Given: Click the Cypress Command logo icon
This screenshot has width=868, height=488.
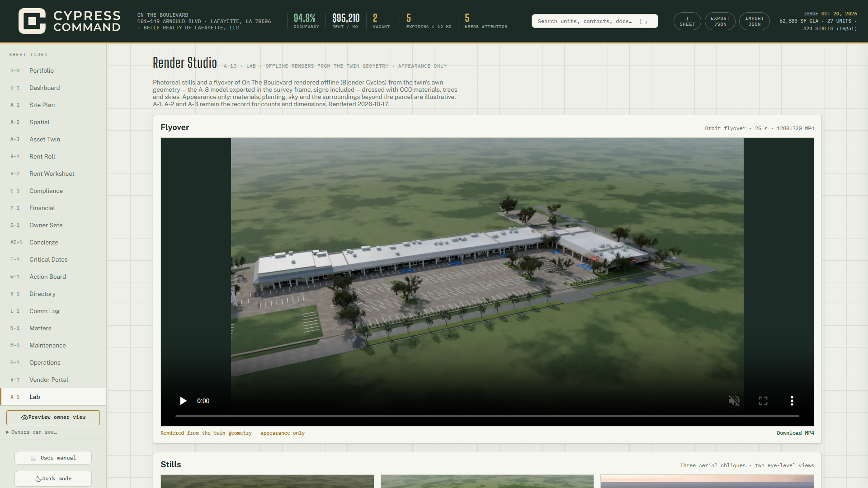Looking at the screenshot, I should (32, 21).
